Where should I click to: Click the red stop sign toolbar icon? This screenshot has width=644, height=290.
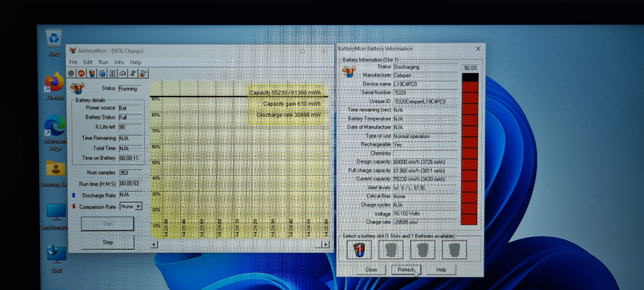point(81,73)
